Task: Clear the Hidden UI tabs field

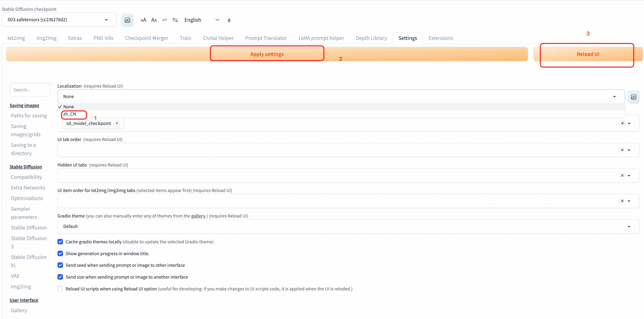Action: (622, 175)
